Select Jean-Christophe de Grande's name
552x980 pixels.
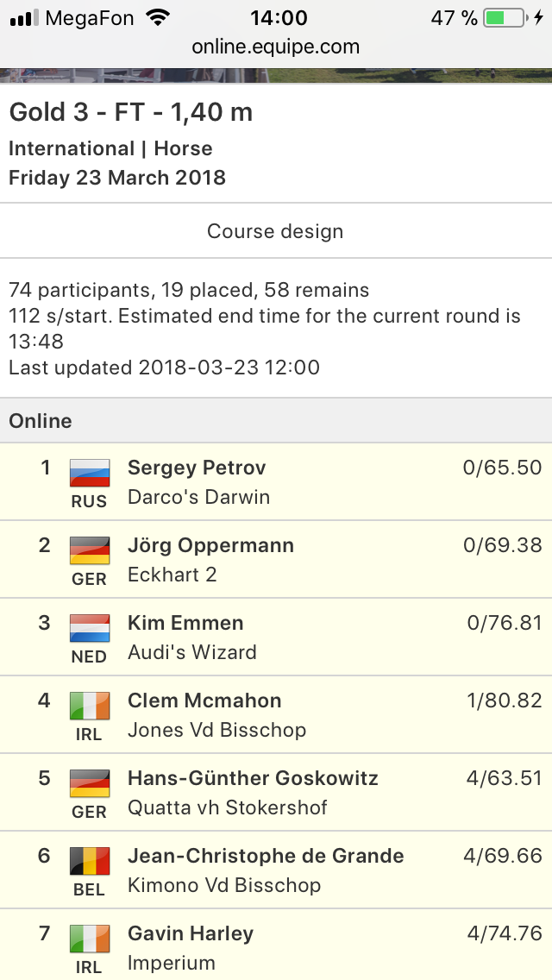(x=266, y=856)
